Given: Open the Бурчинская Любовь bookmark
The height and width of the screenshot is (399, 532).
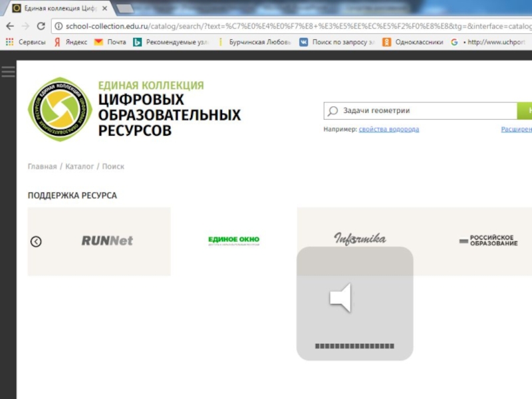Looking at the screenshot, I should coord(255,42).
